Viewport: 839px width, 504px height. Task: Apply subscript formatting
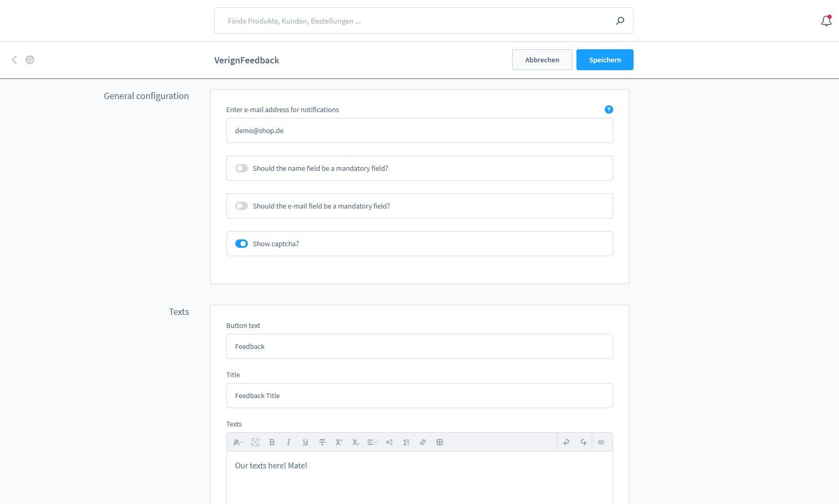coord(356,442)
